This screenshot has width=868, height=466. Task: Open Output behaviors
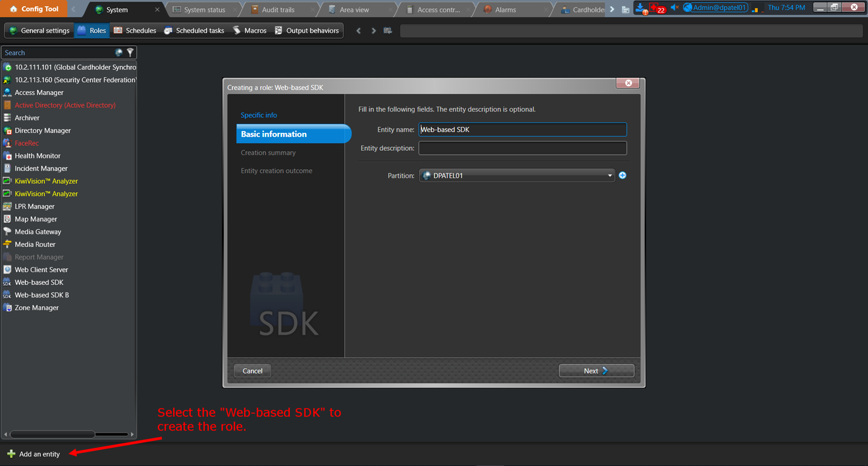click(x=307, y=30)
